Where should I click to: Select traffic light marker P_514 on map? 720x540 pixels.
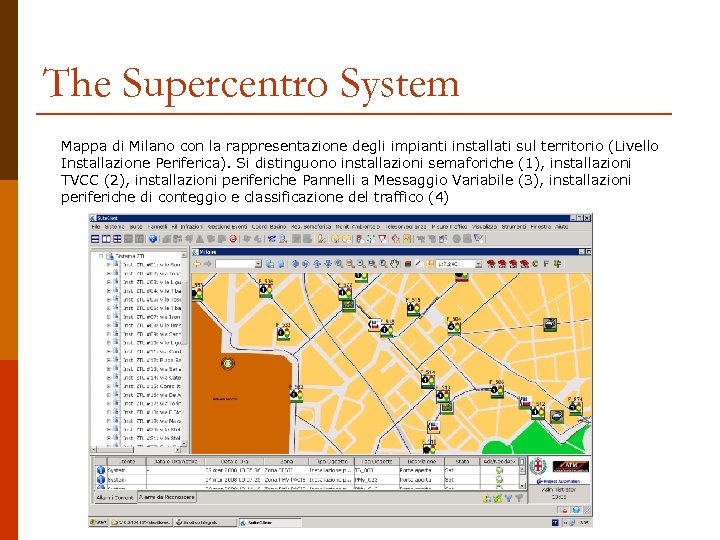(428, 380)
